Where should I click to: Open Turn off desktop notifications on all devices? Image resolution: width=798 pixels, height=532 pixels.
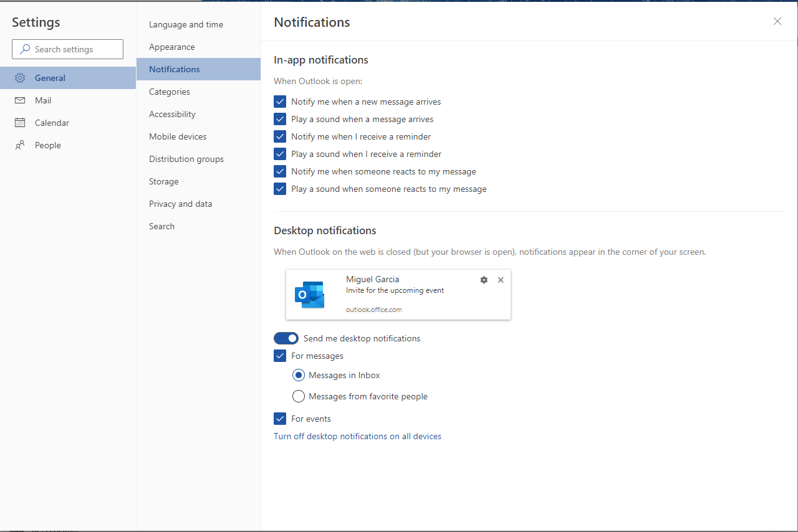357,435
